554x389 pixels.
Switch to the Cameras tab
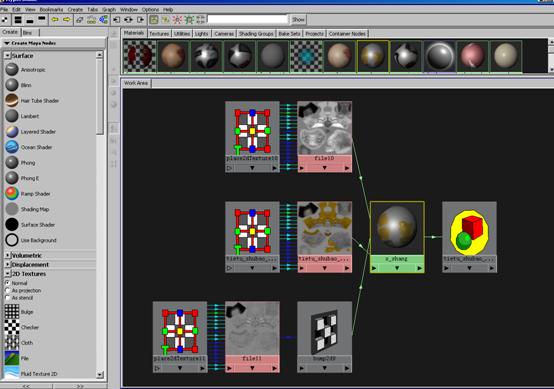coord(224,34)
